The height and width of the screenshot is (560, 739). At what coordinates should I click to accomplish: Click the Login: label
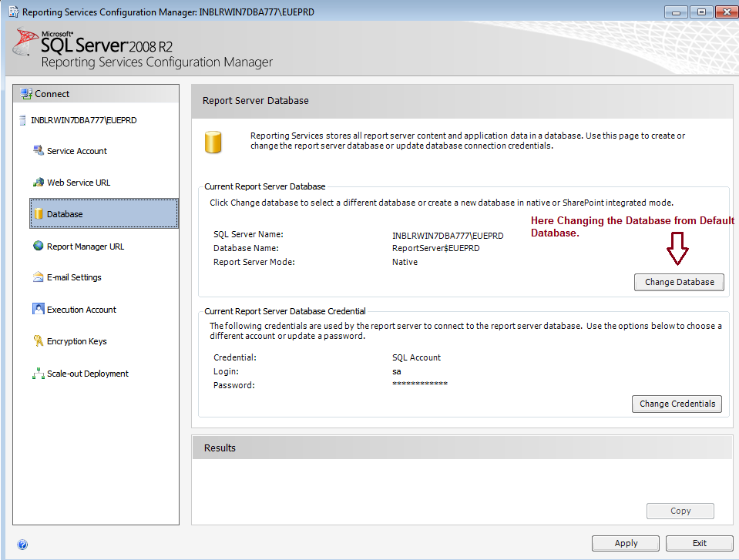click(x=227, y=371)
